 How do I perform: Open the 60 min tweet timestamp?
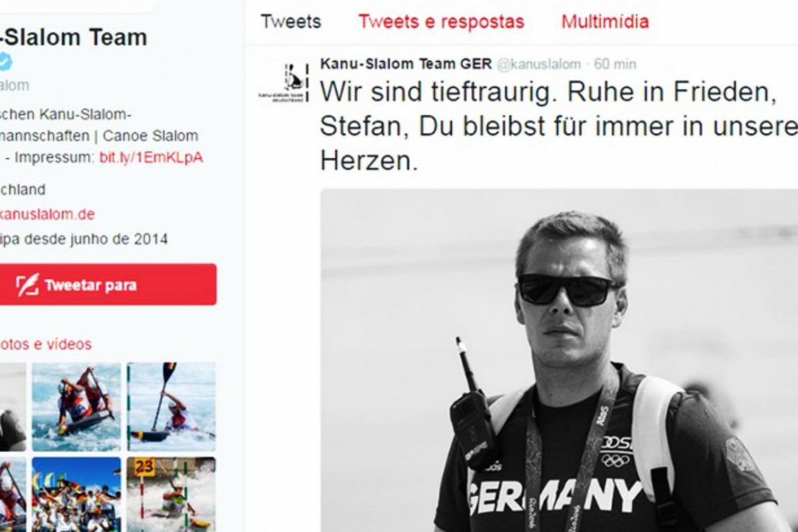click(615, 64)
